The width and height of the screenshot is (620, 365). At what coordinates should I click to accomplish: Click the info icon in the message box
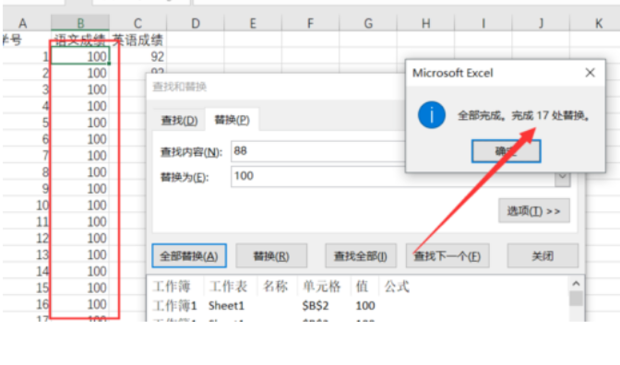point(431,115)
